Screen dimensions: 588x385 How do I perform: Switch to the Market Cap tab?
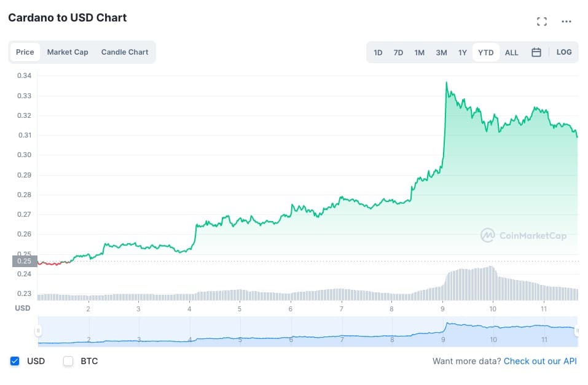tap(68, 52)
